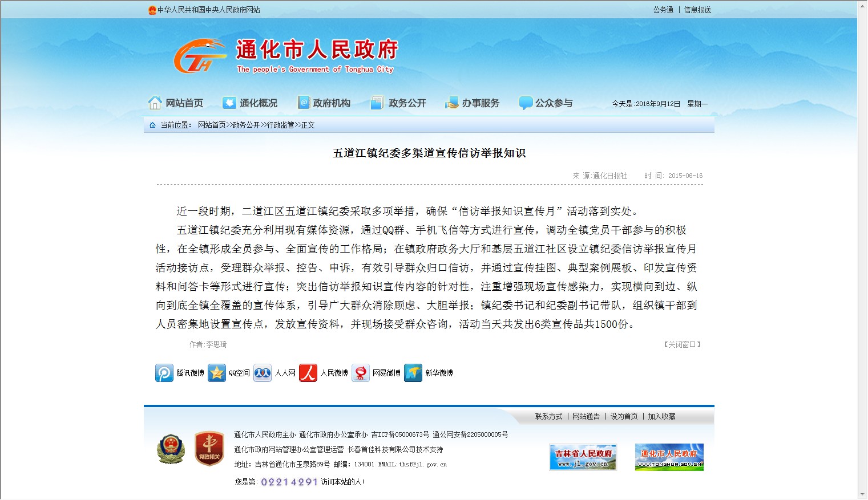Image resolution: width=868 pixels, height=500 pixels.
Task: Go to 通化概况 in navigation bar
Action: click(x=250, y=103)
